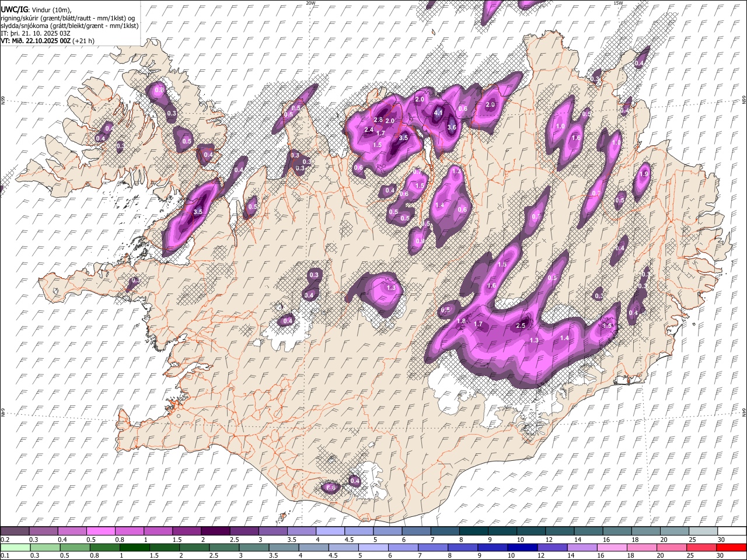Image resolution: width=747 pixels, height=560 pixels.
Task: Select the bright pink 0.5–0.8 legend swatch
Action: tap(100, 531)
